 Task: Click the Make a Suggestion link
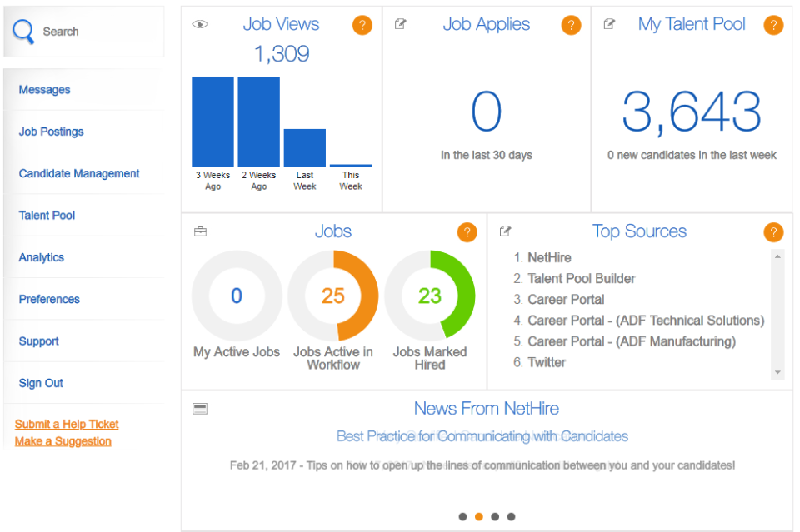(62, 441)
